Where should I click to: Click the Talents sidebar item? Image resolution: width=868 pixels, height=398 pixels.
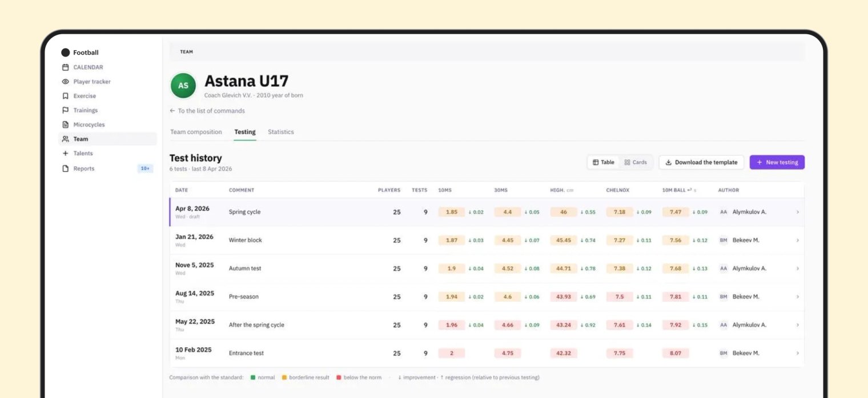pos(107,153)
